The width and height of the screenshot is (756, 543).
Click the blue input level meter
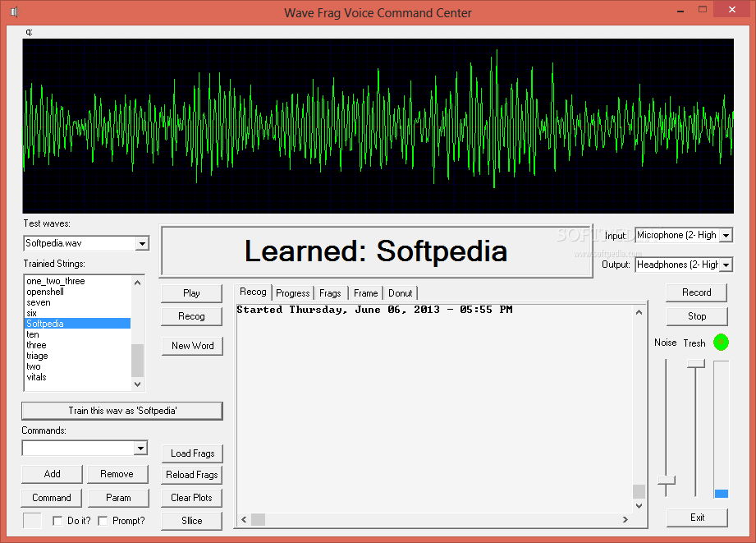point(722,493)
